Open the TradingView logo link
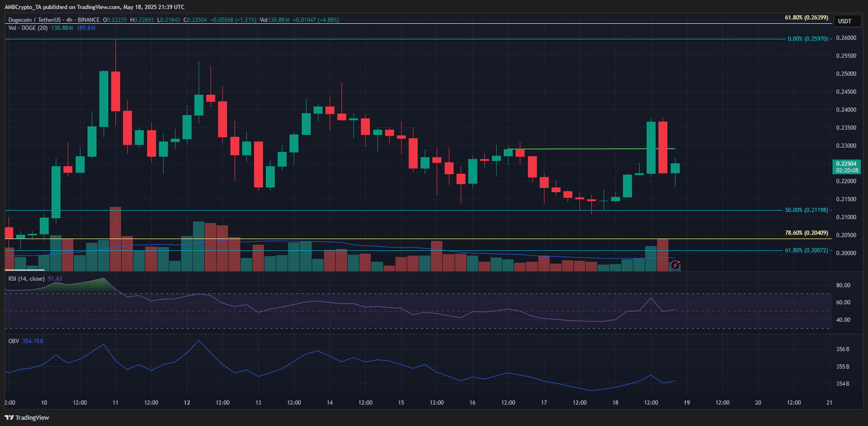This screenshot has width=868, height=426. (x=27, y=417)
